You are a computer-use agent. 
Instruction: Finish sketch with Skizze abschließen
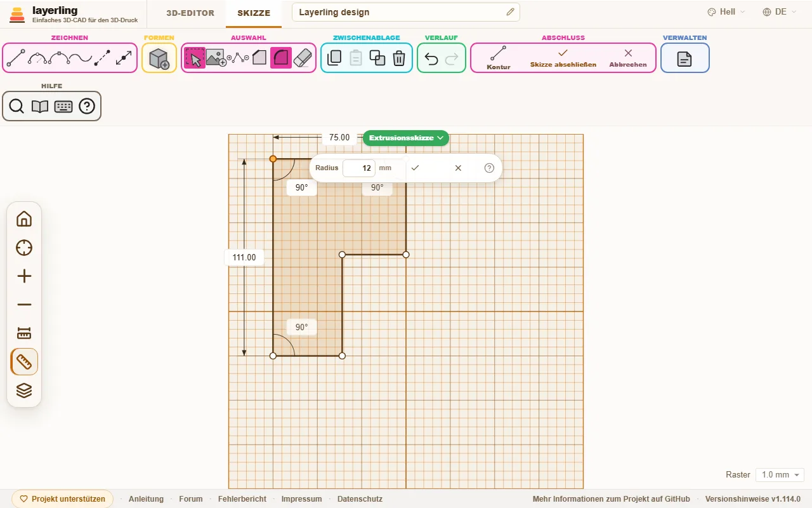tap(563, 58)
